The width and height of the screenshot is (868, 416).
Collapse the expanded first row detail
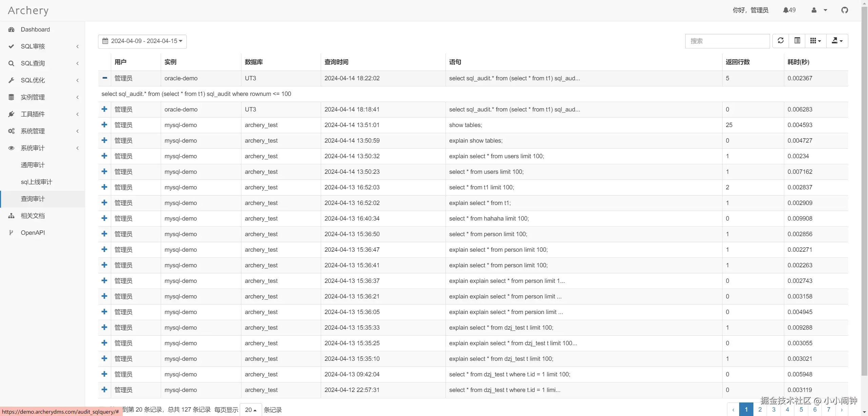(x=105, y=78)
